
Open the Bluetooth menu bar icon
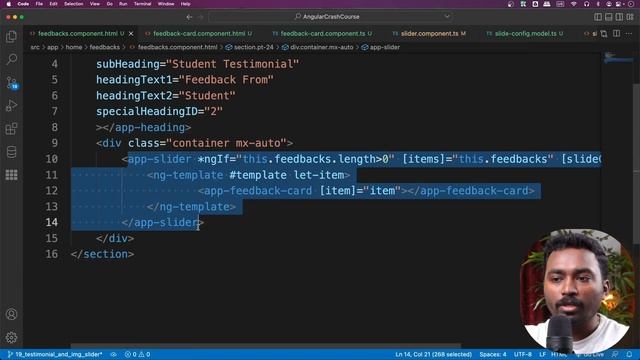(x=598, y=4)
